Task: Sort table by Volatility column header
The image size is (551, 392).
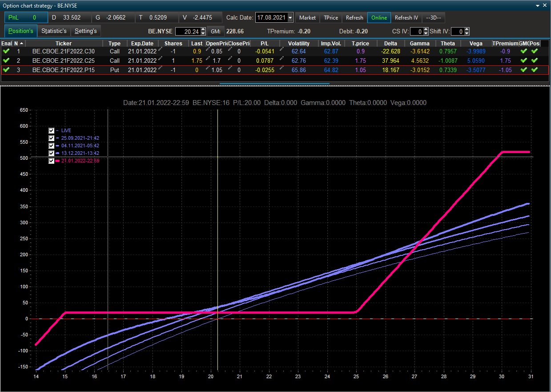Action: coord(298,43)
